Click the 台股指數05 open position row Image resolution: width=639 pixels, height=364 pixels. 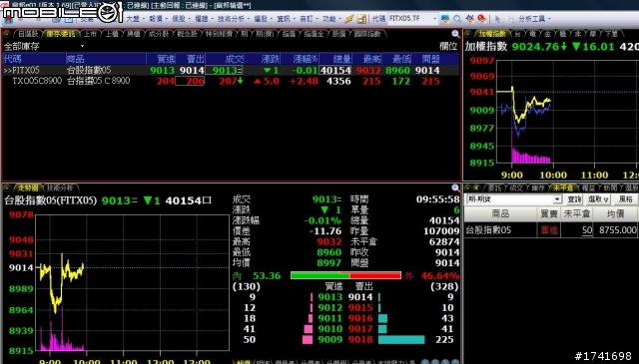click(551, 230)
